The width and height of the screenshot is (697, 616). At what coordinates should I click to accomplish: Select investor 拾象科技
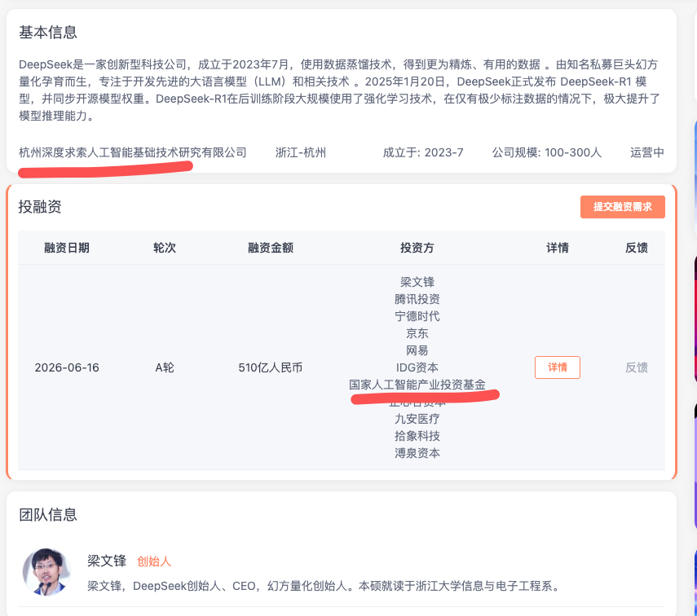tap(417, 436)
